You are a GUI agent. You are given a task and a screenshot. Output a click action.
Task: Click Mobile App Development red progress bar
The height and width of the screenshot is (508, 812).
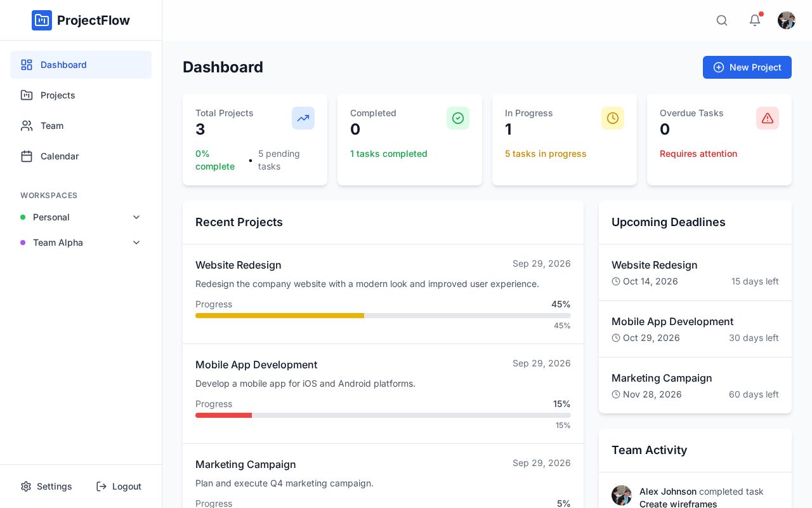(223, 415)
